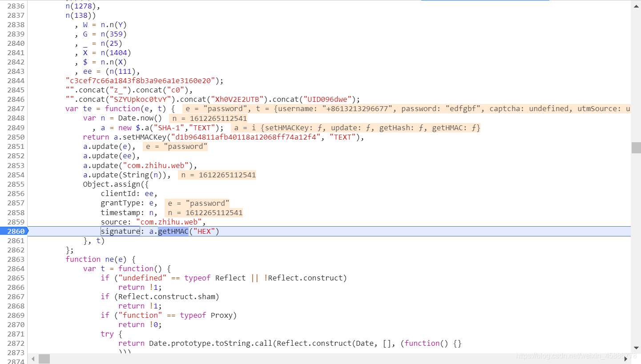Click line number 2838 in the gutter
Image resolution: width=641 pixels, height=364 pixels.
16,24
